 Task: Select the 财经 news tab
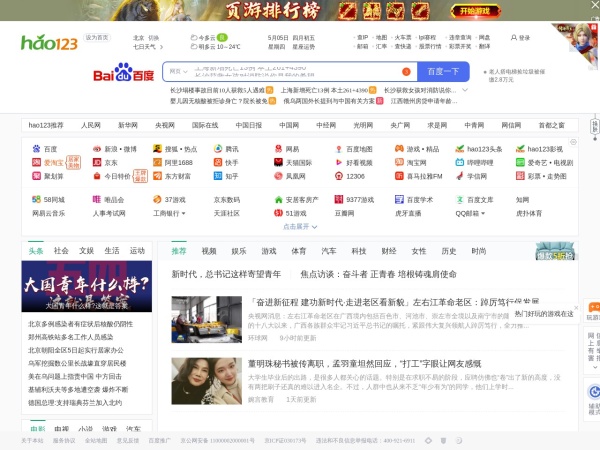(x=388, y=251)
